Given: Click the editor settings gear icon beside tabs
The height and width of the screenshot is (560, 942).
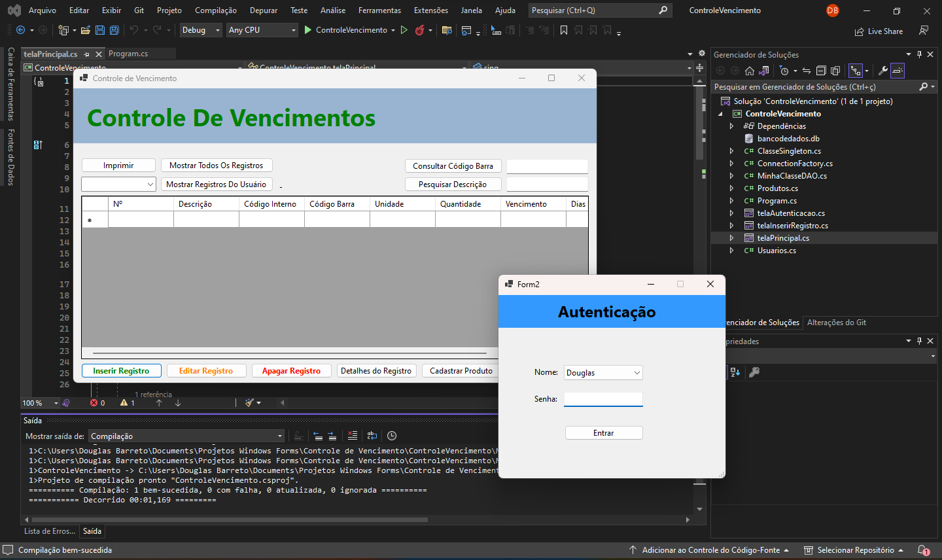Looking at the screenshot, I should [x=702, y=54].
